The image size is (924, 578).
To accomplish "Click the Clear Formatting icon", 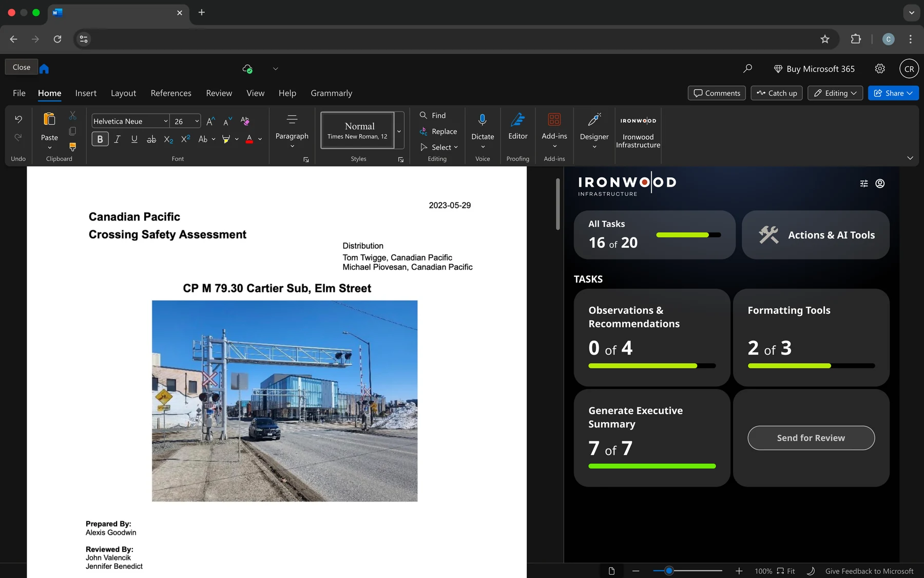I will [245, 121].
